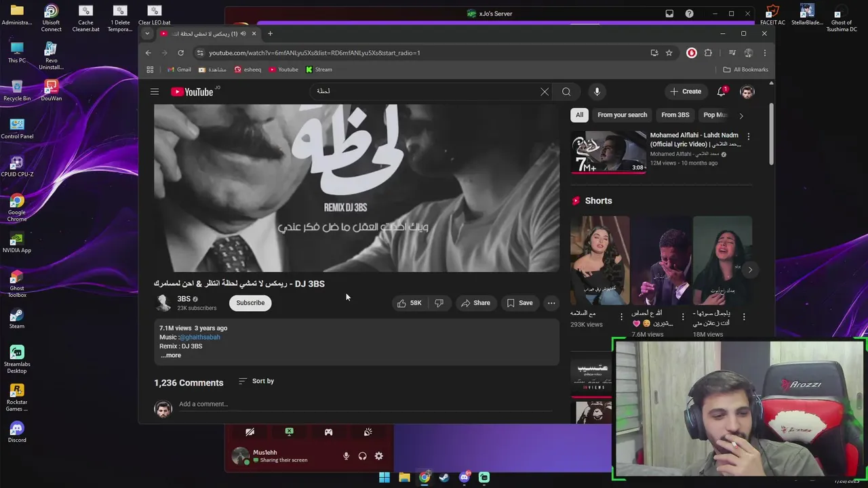Open the esheeq bookmark
Viewport: 868px width, 488px height.
[x=248, y=69]
